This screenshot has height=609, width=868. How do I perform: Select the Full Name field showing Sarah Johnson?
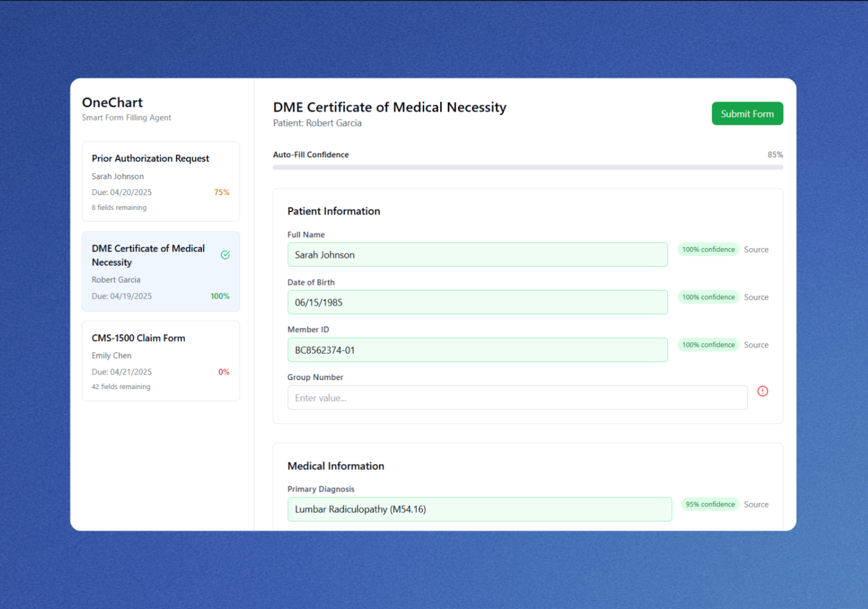[x=478, y=254]
